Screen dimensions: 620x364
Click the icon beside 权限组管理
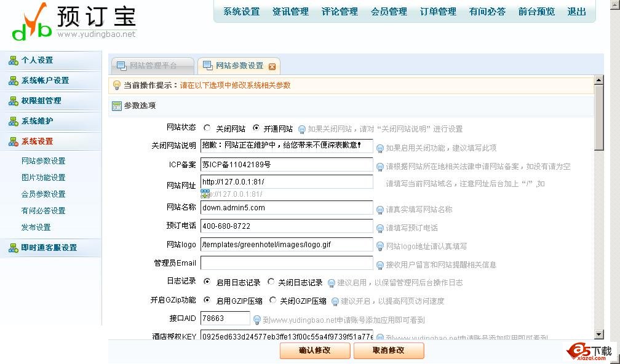[x=14, y=101]
